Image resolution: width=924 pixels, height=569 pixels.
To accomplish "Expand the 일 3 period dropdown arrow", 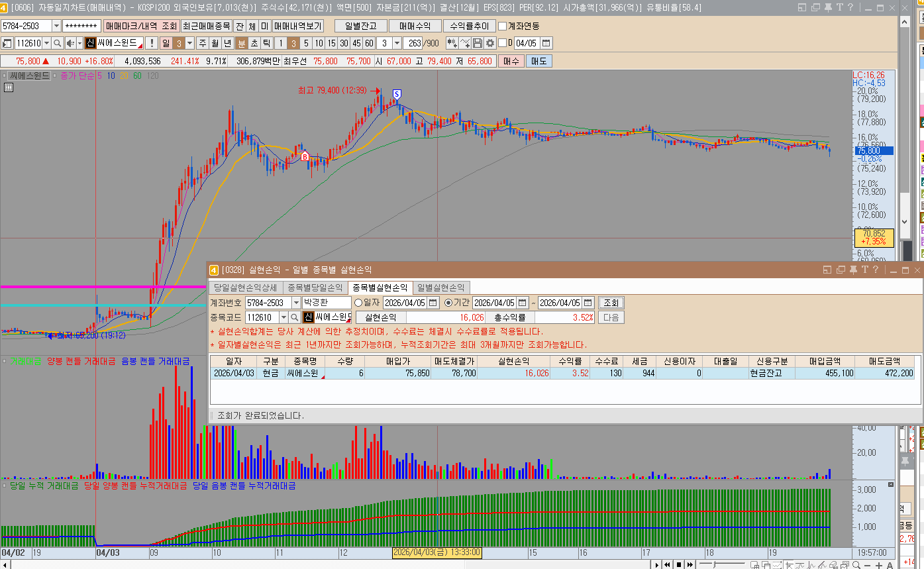I will pyautogui.click(x=190, y=43).
